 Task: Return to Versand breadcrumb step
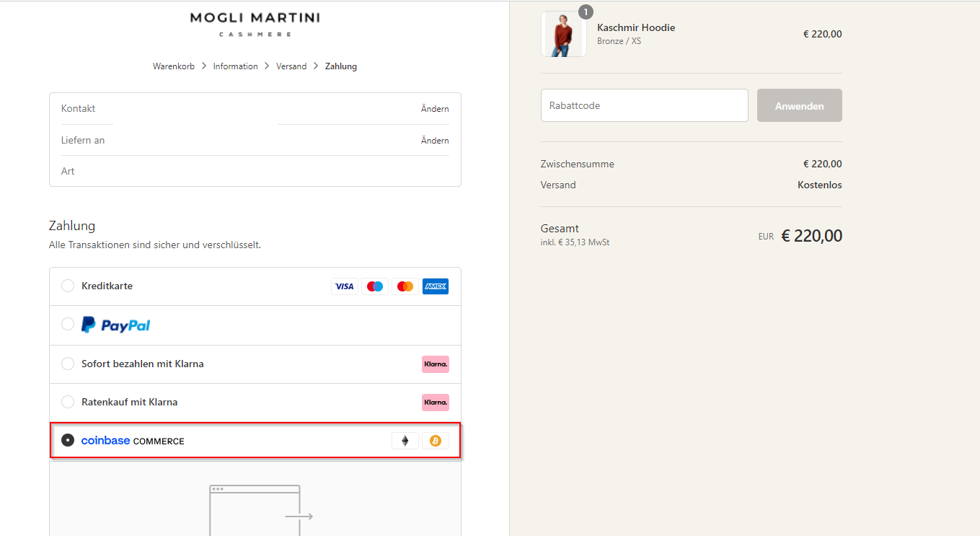(x=291, y=66)
